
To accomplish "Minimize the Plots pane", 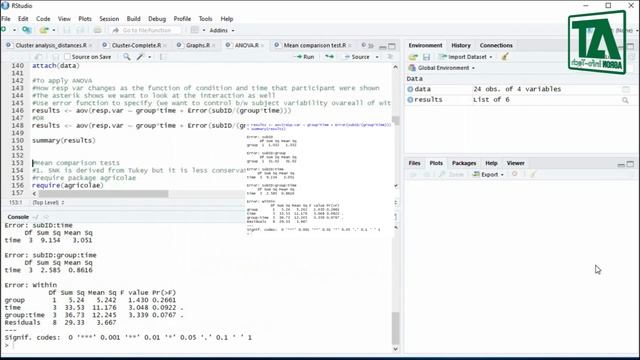I will (x=621, y=164).
